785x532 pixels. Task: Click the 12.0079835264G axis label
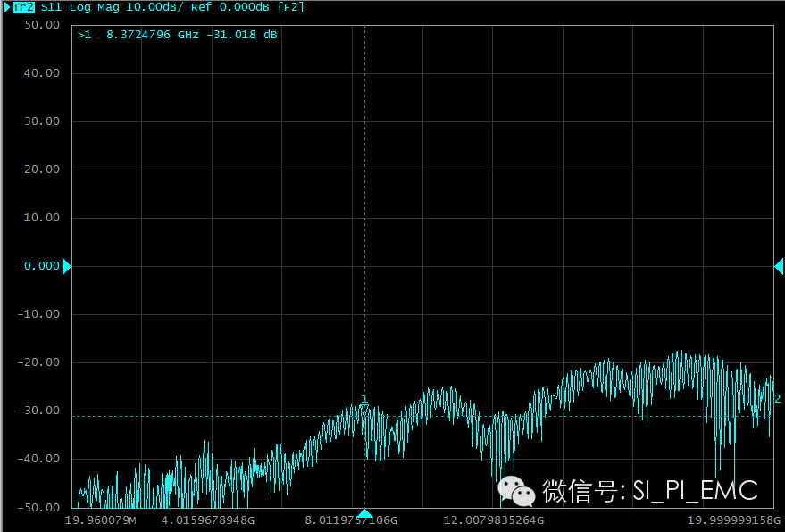(x=494, y=520)
